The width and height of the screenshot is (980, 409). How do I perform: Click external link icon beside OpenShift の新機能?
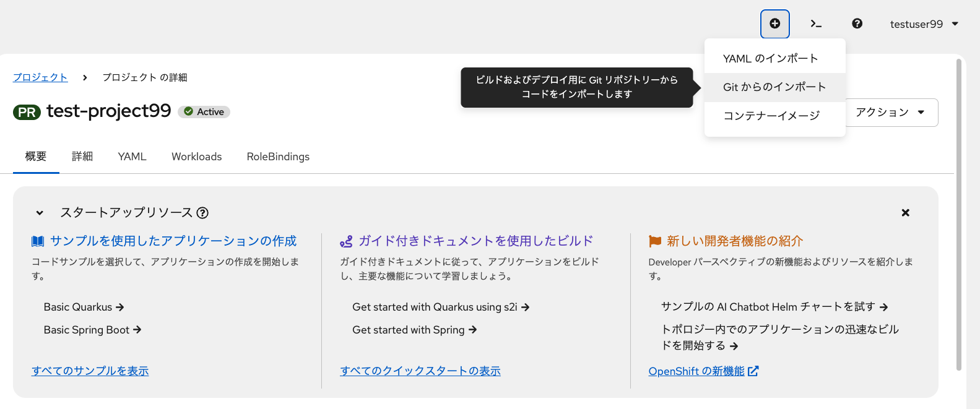(753, 371)
